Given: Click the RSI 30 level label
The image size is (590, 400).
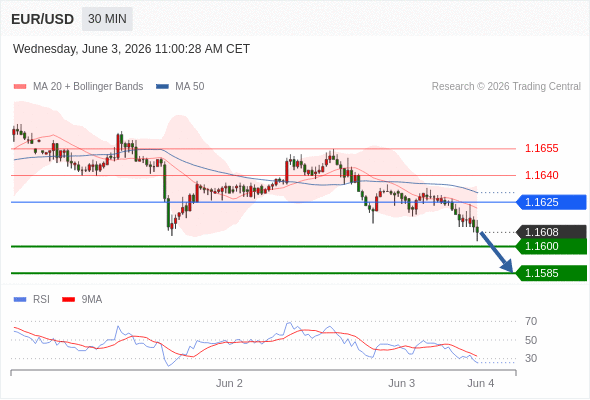Looking at the screenshot, I should point(531,358).
